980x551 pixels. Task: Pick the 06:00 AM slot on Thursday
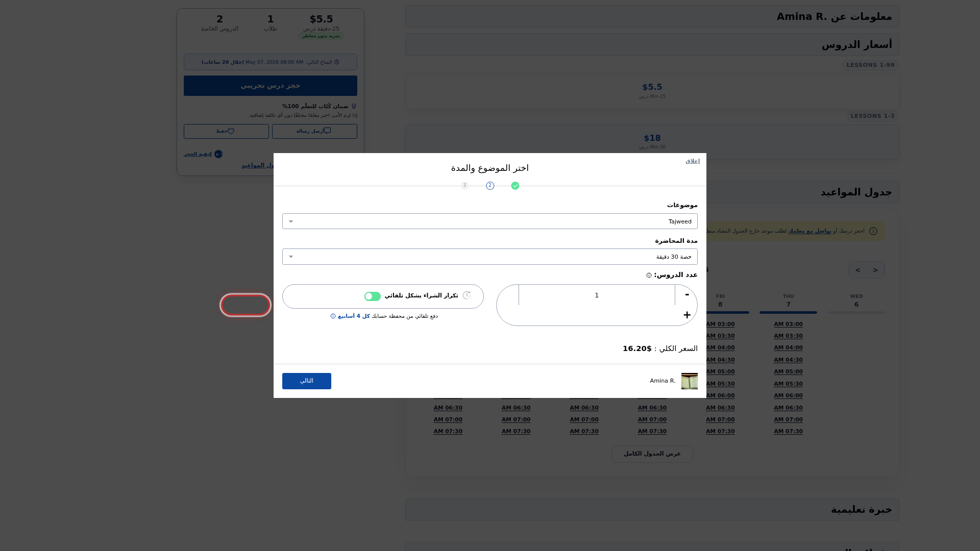788,396
